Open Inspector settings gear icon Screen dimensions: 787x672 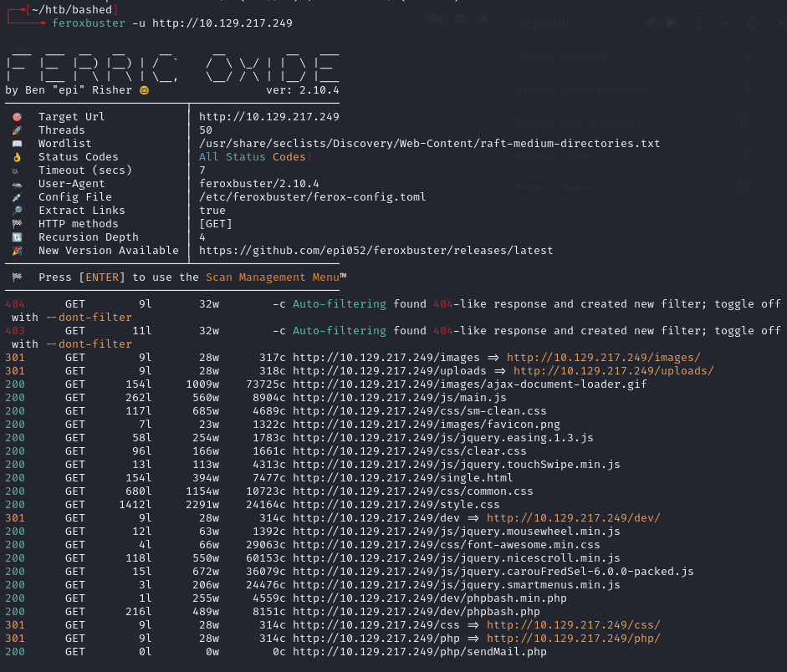754,23
